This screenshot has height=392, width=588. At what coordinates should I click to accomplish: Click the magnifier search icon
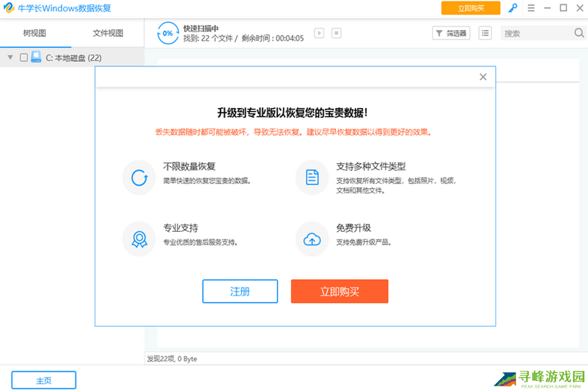click(579, 33)
